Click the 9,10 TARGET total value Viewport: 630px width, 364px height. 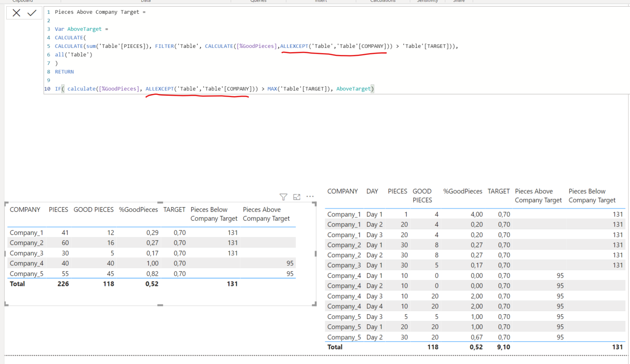(503, 347)
